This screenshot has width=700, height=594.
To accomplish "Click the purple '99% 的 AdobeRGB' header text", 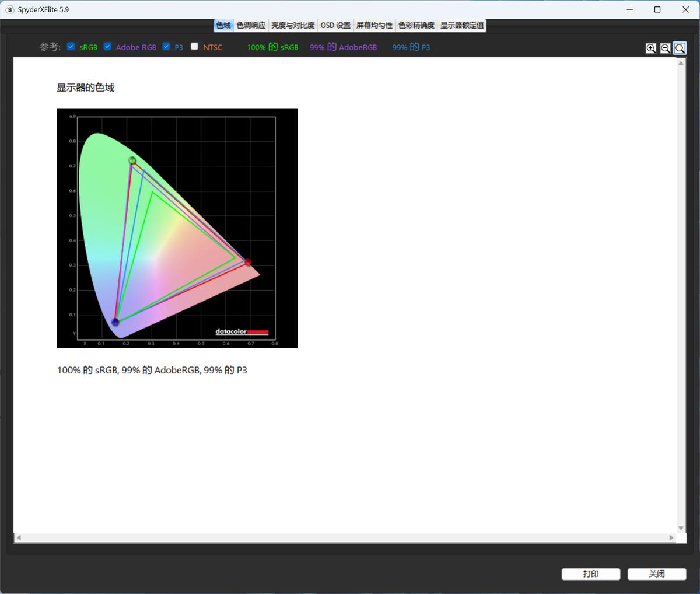I will (343, 47).
